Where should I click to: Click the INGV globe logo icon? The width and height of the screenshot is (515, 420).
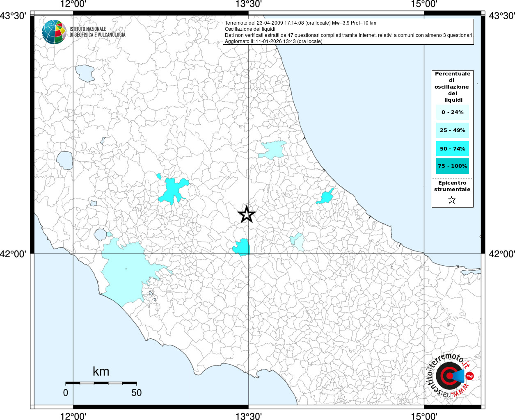coord(54,32)
